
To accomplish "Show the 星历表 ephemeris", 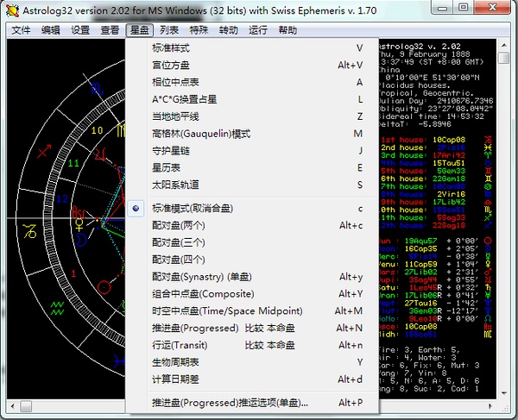I will 167,167.
